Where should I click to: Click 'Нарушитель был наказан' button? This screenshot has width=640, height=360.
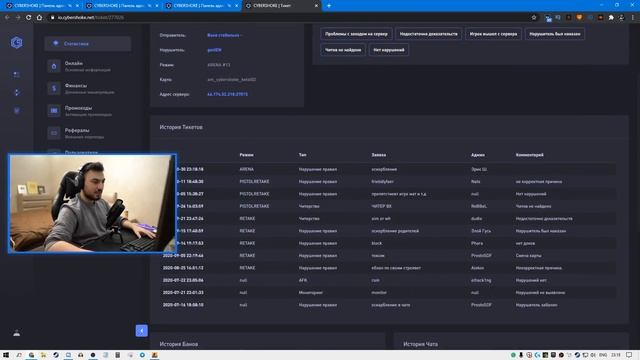(555, 34)
